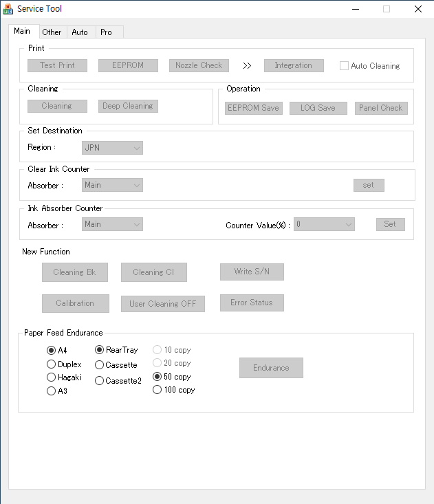Open the Clear Ink Counter Absorber dropdown

(112, 185)
